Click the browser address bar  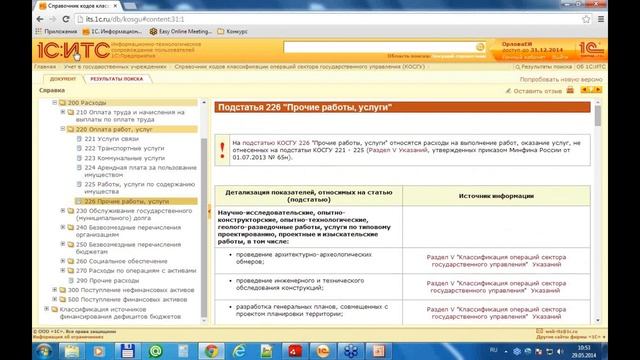click(329, 19)
